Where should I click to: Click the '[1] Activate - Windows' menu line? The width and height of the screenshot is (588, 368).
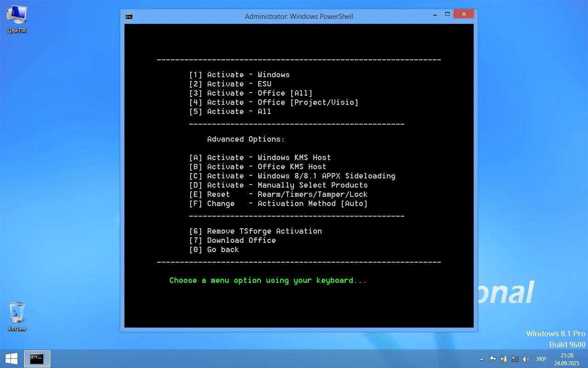[x=239, y=75]
